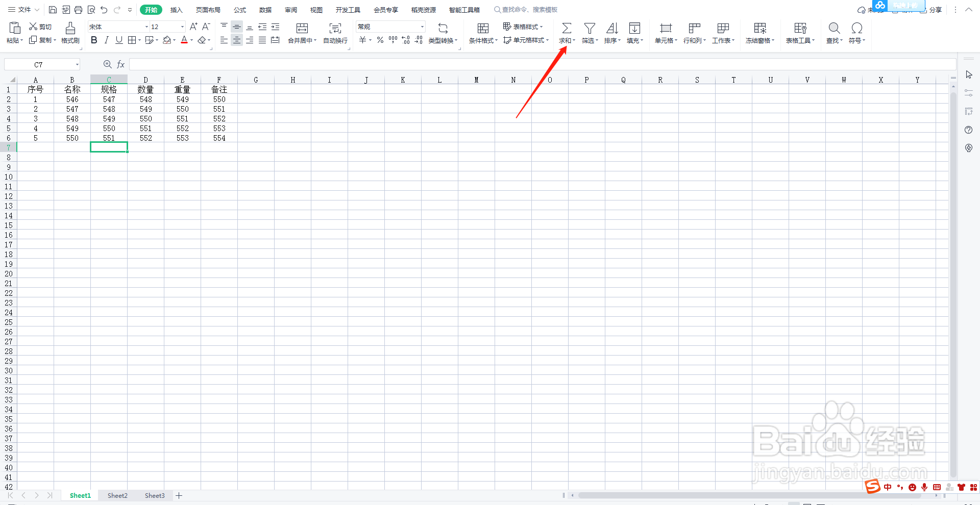
Task: Click the Freeze Panes (冻结窗格) icon
Action: pos(760,28)
